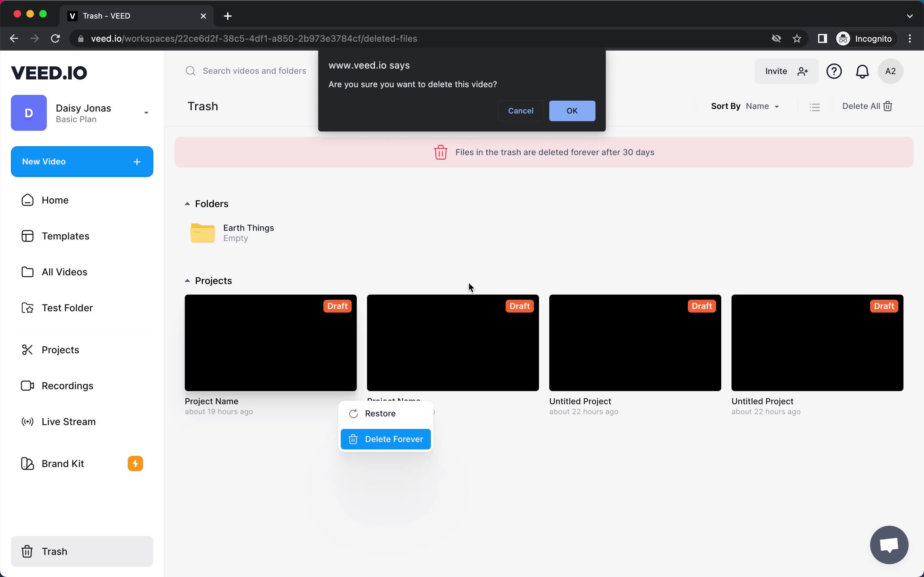Click the search bar magnifier icon
The image size is (924, 577).
[192, 71]
